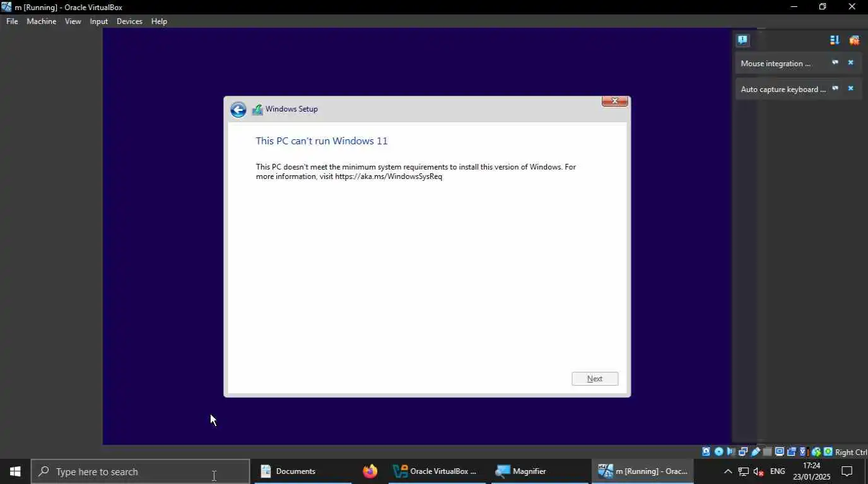The height and width of the screenshot is (484, 868).
Task: Dismiss the Auto capture keyboard notification
Action: pos(850,89)
